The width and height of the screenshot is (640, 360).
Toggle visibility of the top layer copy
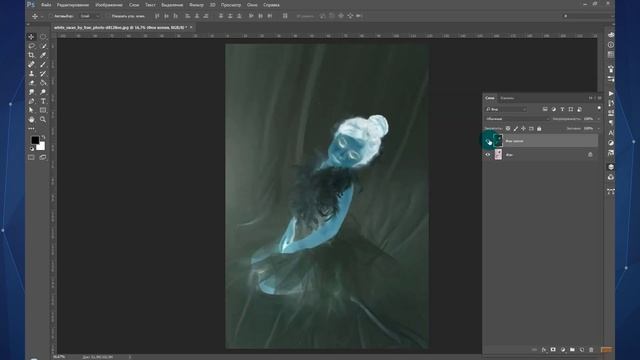(488, 141)
